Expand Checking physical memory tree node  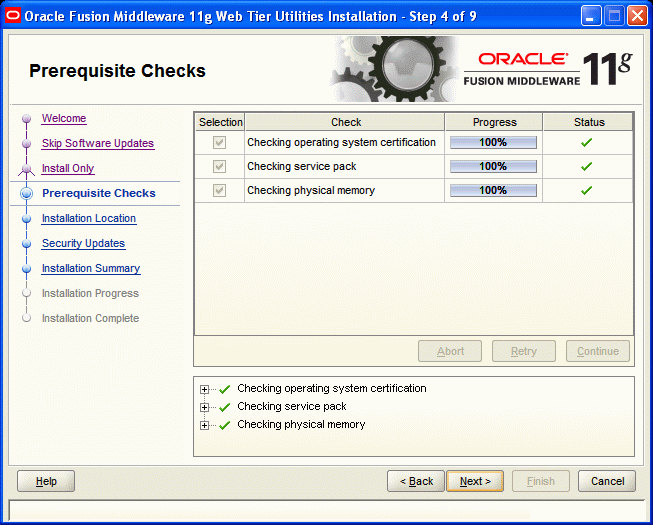204,425
